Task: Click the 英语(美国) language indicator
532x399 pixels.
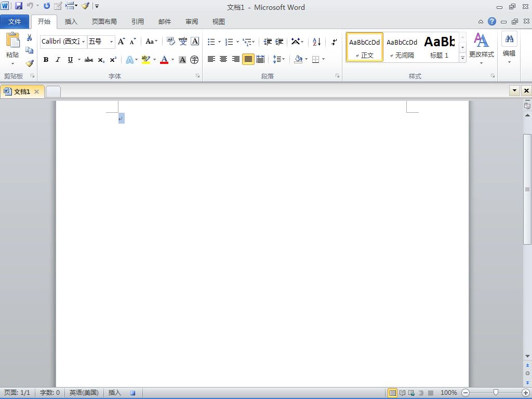Action: tap(84, 393)
